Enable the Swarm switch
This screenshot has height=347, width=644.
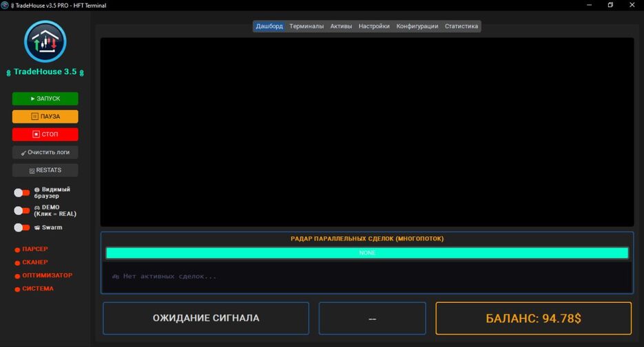coord(22,227)
